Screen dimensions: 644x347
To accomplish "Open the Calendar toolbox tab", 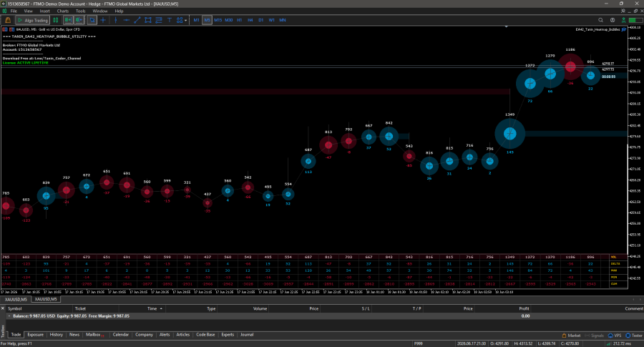I will 121,335.
